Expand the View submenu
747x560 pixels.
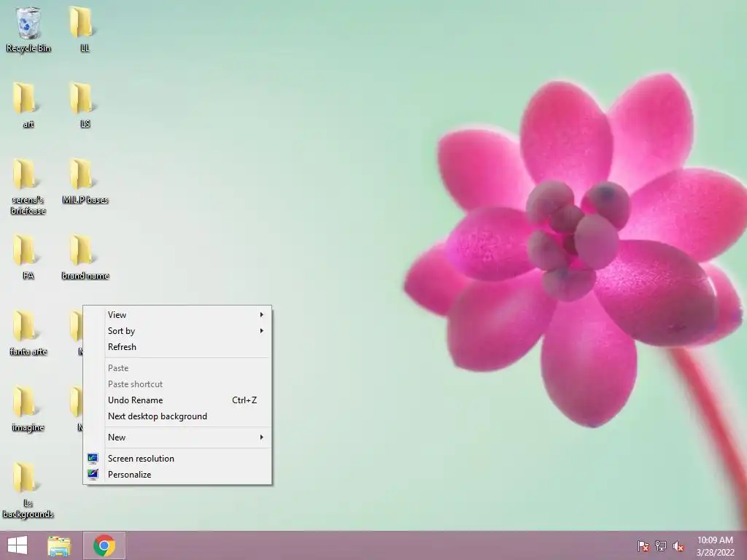pos(177,315)
